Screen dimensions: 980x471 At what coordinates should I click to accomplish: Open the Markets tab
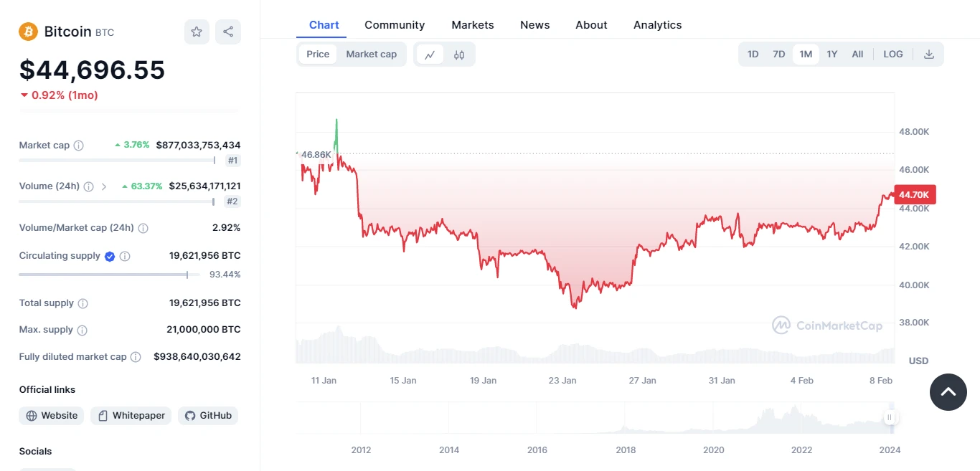click(x=473, y=24)
